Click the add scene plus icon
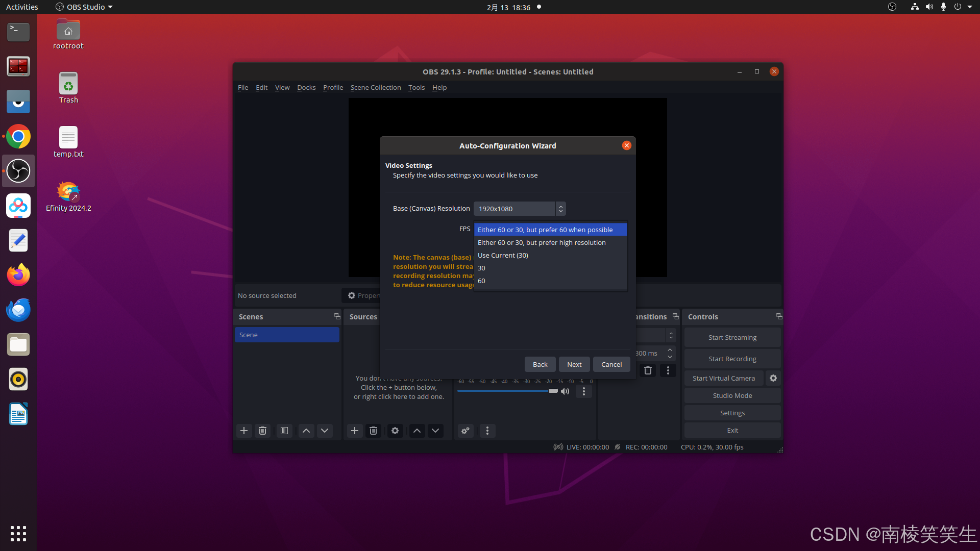The width and height of the screenshot is (980, 551). [x=244, y=431]
